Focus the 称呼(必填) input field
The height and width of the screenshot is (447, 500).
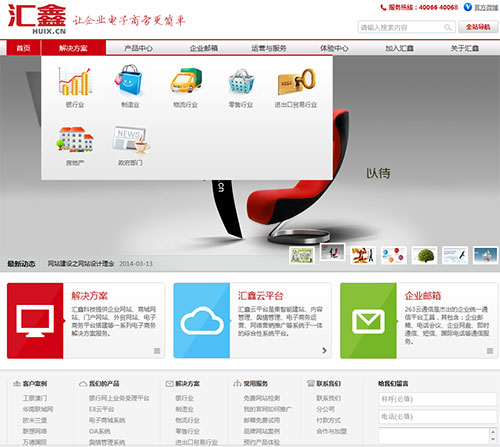tap(438, 399)
